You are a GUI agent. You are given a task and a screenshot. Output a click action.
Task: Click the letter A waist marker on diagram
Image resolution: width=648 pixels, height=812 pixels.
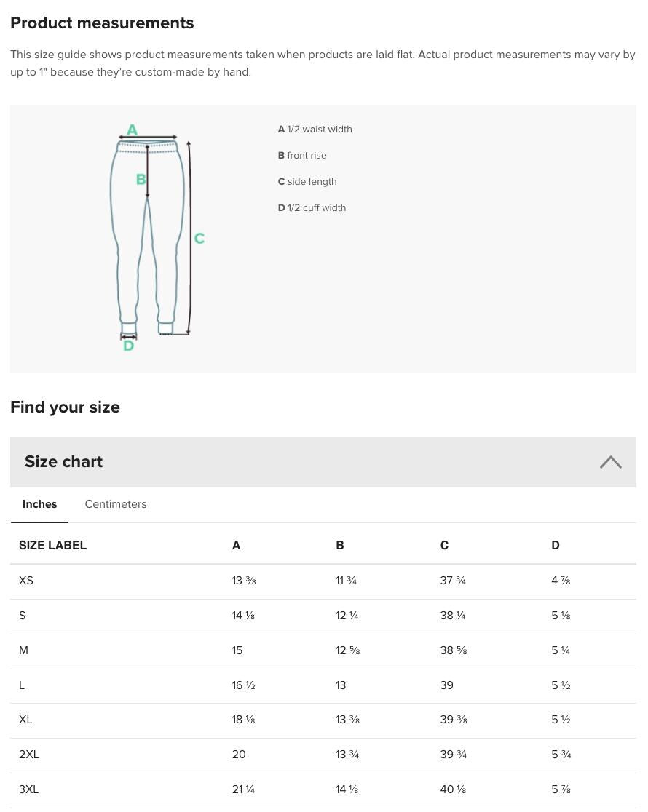pyautogui.click(x=132, y=129)
